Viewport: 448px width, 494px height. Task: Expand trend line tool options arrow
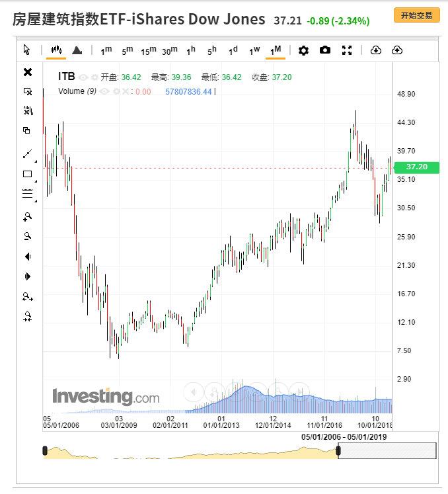(x=36, y=161)
